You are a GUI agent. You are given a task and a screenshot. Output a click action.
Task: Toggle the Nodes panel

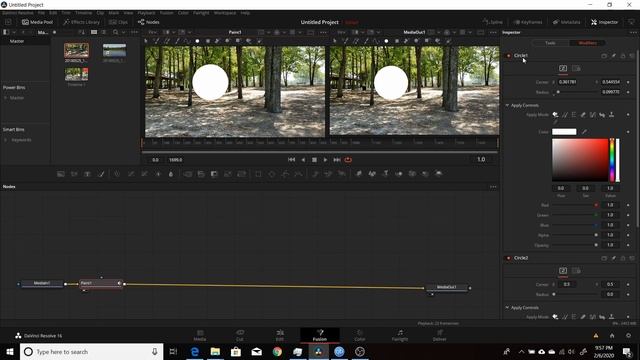tap(149, 22)
